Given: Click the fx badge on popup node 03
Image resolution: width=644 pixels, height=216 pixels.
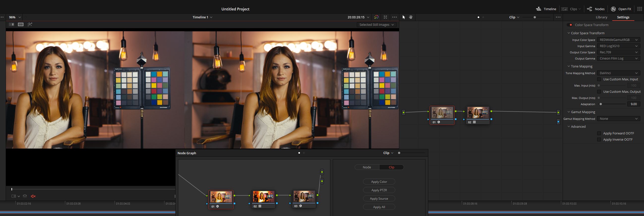Looking at the screenshot, I should click(301, 206).
